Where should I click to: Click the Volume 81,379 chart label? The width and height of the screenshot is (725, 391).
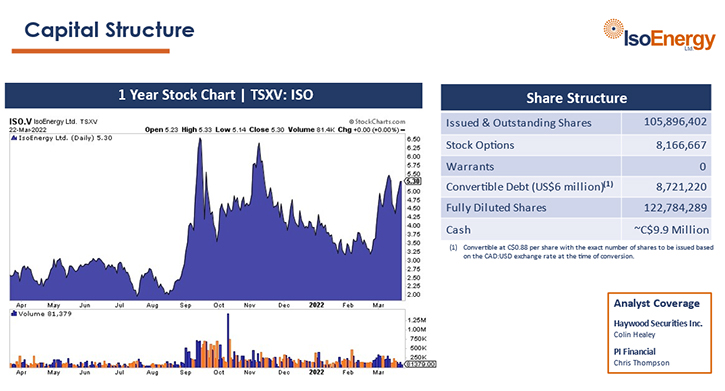pos(42,314)
